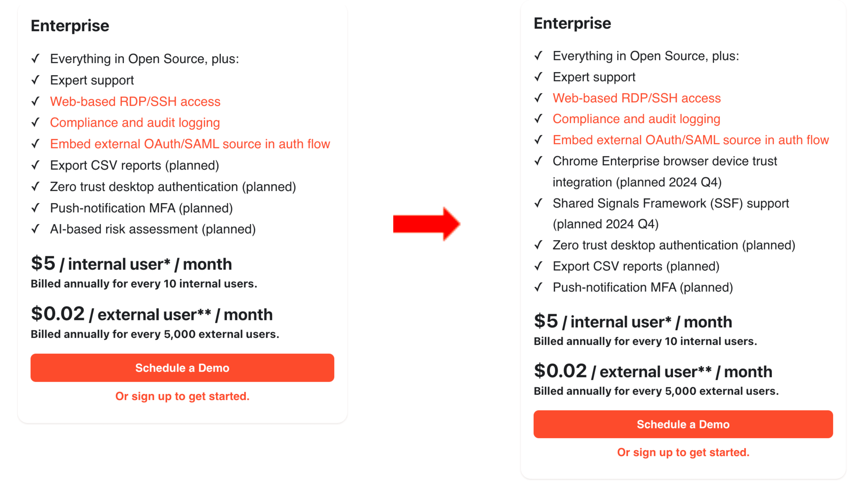The height and width of the screenshot is (488, 868).
Task: Select Compliance and audit logging in right card
Action: click(x=636, y=119)
